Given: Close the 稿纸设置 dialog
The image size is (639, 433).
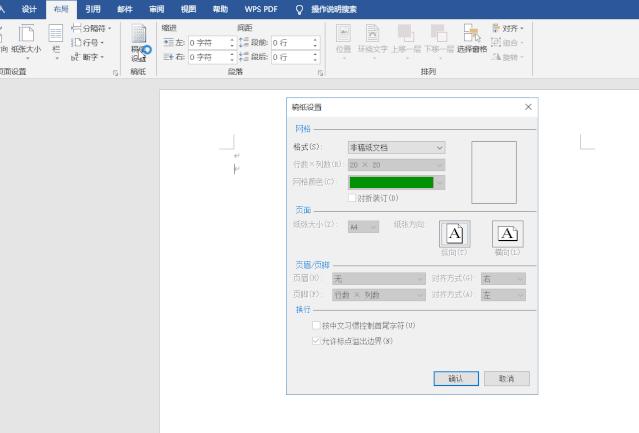Looking at the screenshot, I should 528,107.
